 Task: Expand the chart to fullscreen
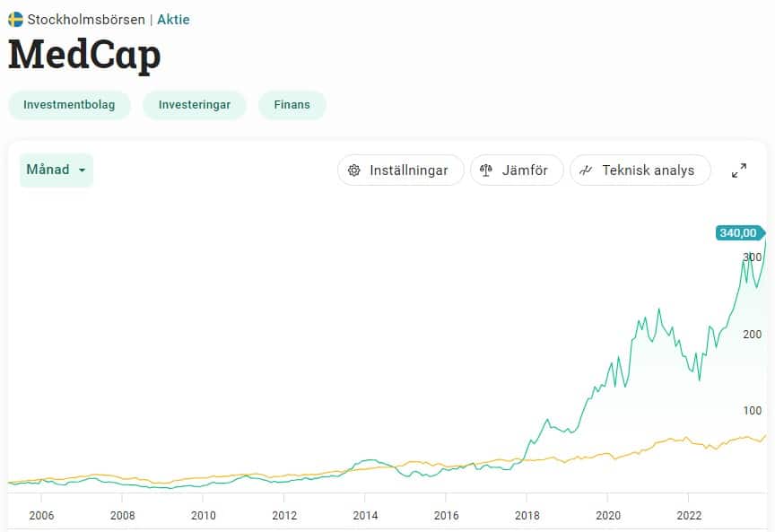tap(739, 170)
